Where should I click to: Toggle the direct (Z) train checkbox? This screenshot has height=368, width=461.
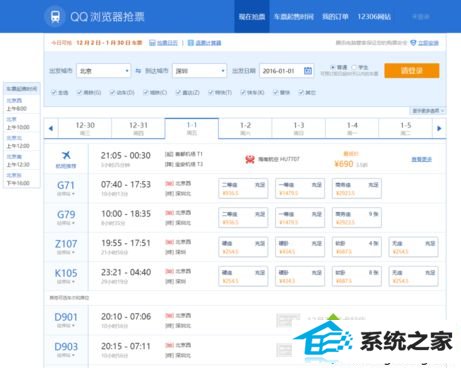point(178,92)
